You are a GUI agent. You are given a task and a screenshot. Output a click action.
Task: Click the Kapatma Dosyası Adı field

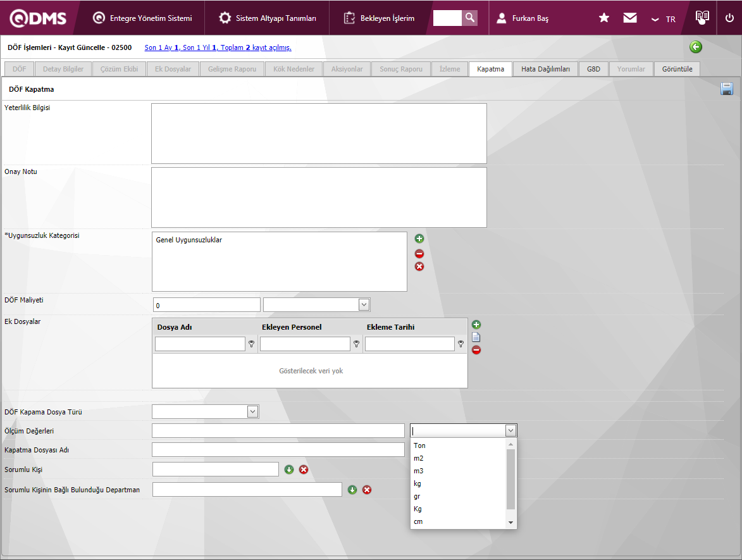278,450
